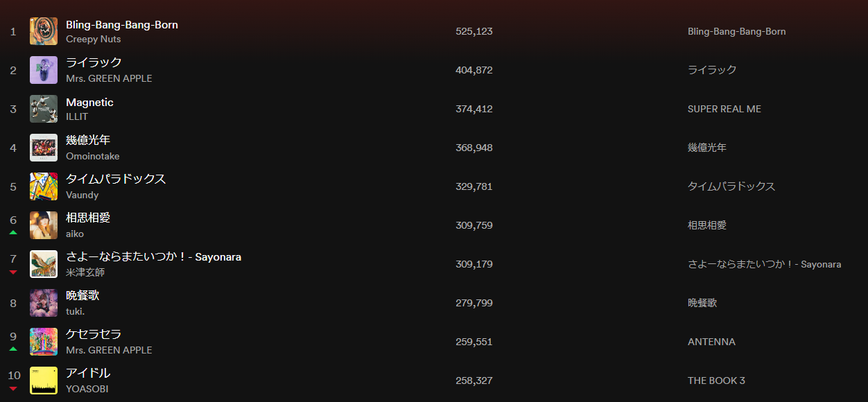Image resolution: width=868 pixels, height=402 pixels.
Task: Click the yellow アイドル album cover
Action: [x=44, y=381]
